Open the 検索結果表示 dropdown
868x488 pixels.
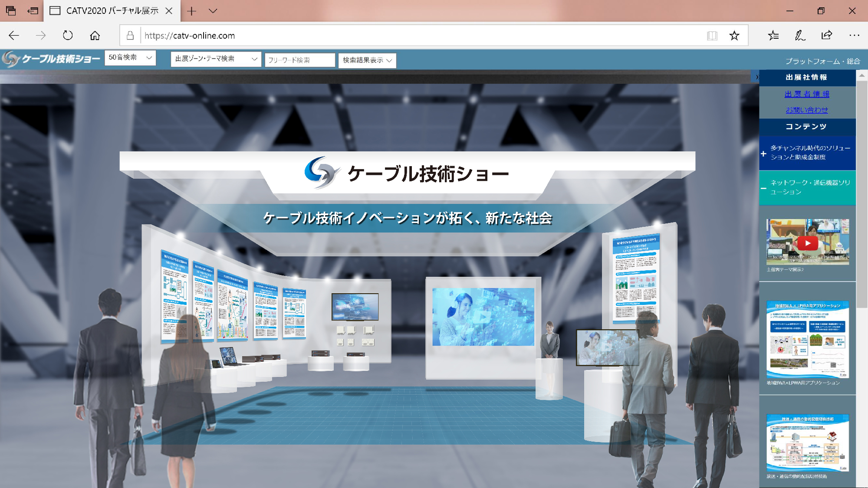tap(367, 60)
